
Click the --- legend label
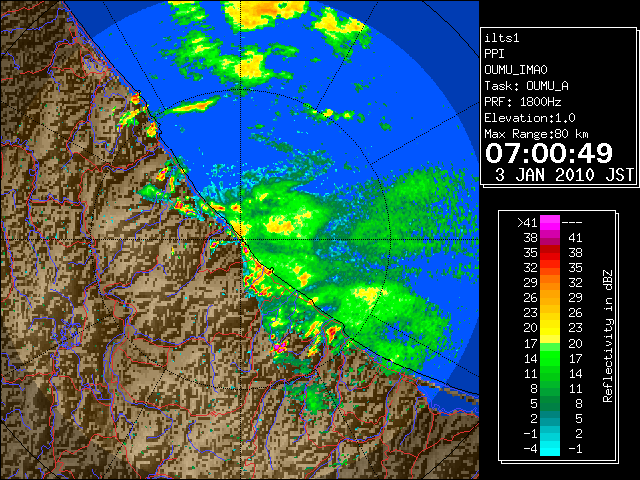[x=572, y=223]
